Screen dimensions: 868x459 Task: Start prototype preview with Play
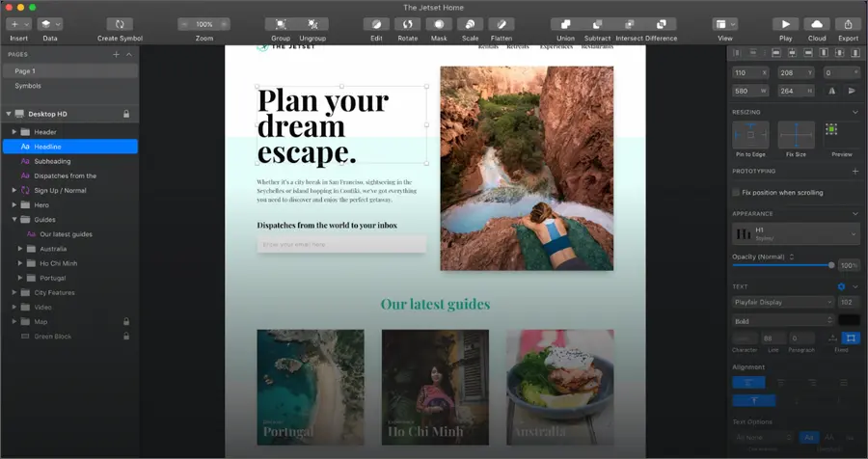click(785, 24)
